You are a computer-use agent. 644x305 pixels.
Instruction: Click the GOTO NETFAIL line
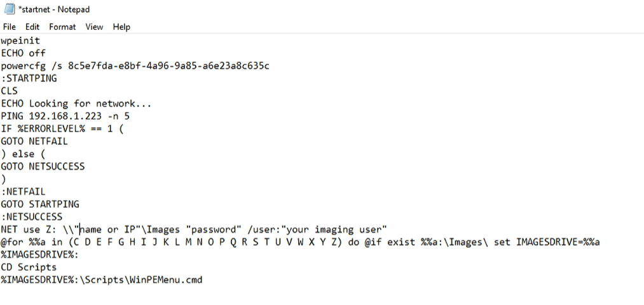point(34,141)
